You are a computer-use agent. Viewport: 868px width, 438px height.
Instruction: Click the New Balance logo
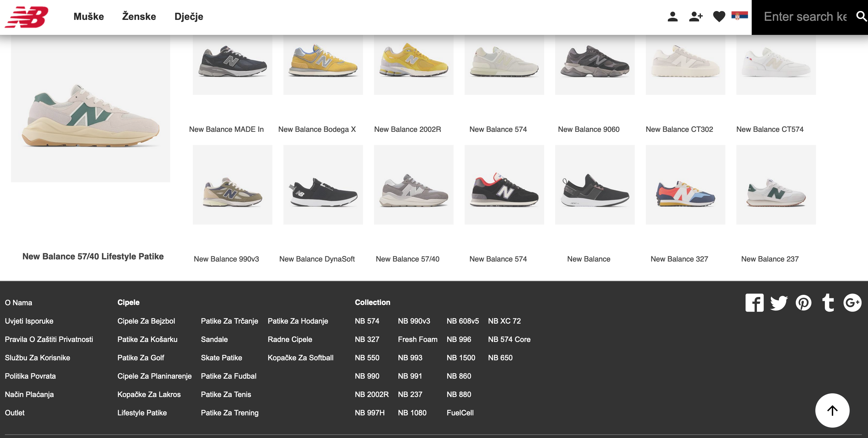[26, 17]
